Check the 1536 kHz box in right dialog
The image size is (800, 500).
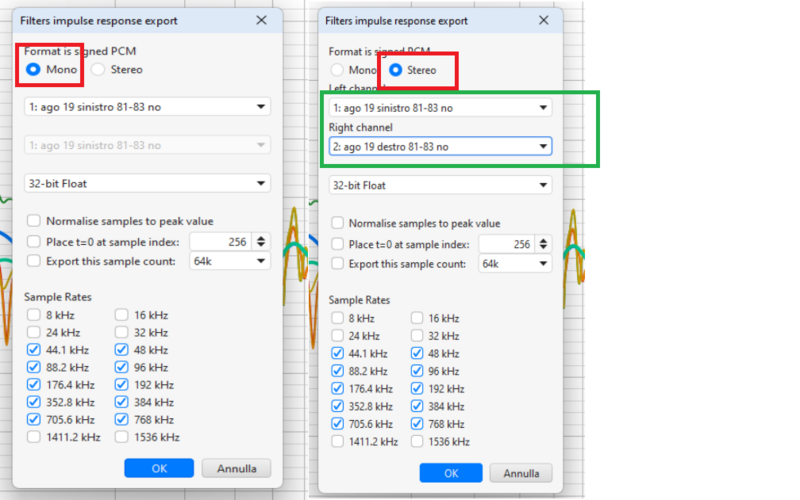[x=417, y=441]
